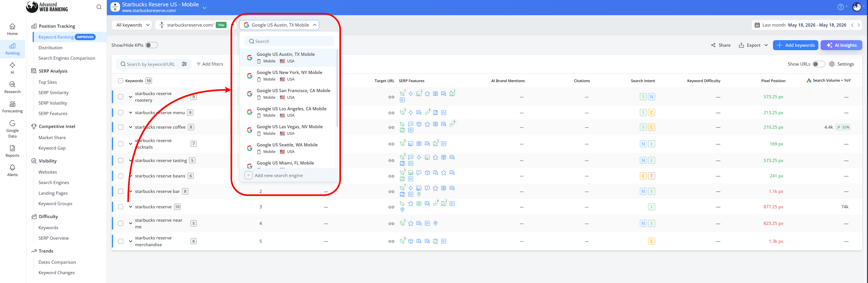Check the select-all Keywords checkbox
Screen dimensions: 868x283
point(121,81)
